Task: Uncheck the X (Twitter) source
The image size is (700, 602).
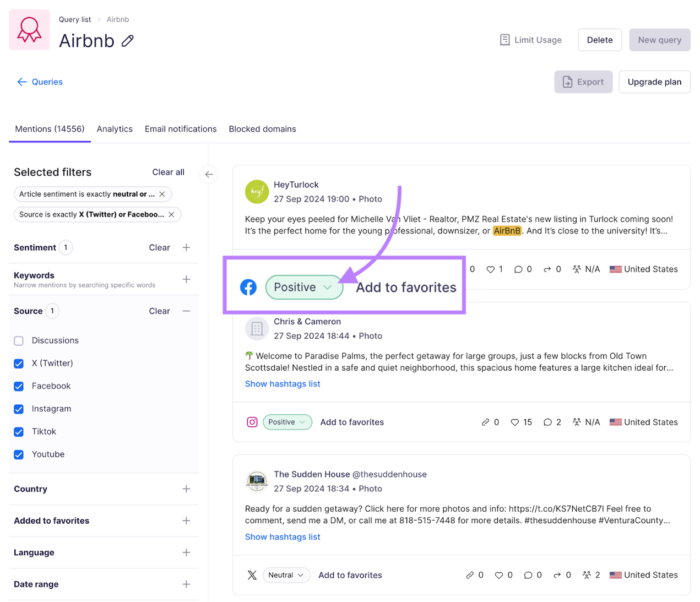Action: point(19,364)
